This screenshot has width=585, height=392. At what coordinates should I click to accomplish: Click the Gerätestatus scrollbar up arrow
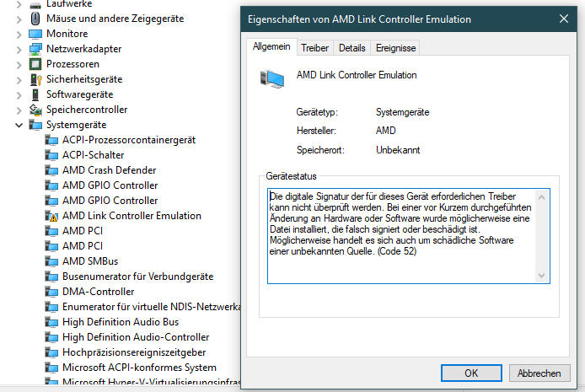542,197
